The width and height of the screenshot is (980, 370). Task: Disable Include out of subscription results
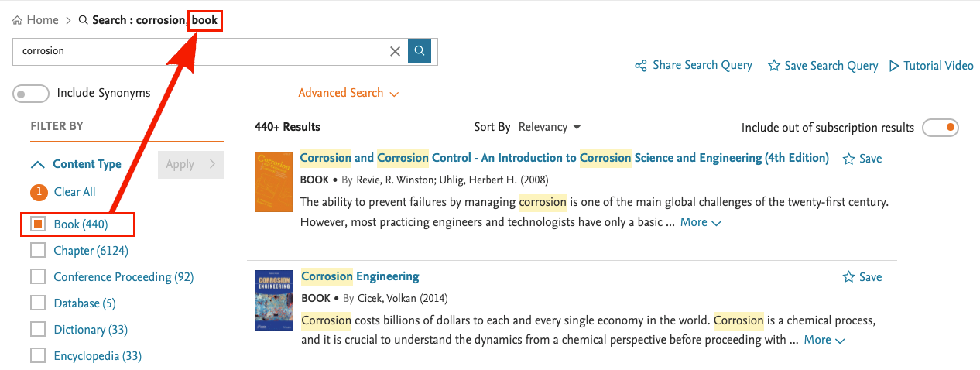pyautogui.click(x=941, y=128)
